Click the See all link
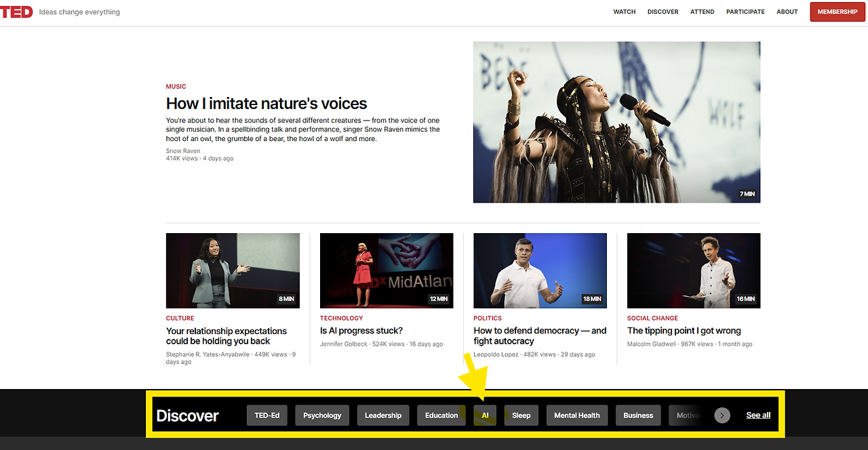Viewport: 868px width, 450px height. (x=758, y=415)
